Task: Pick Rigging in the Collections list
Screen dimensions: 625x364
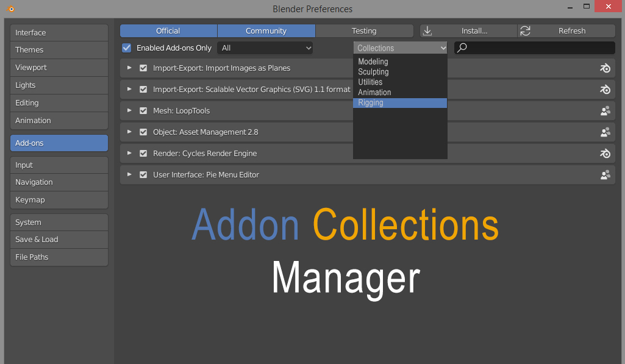Action: [400, 103]
